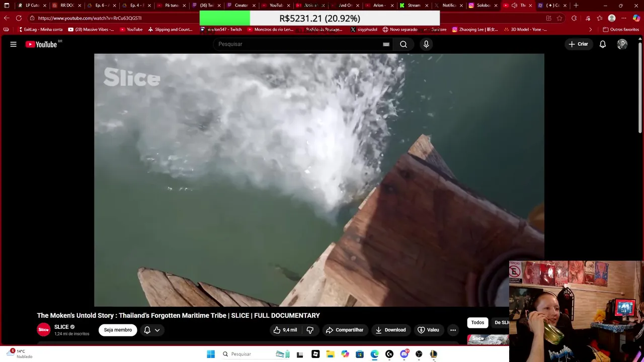Switch to the Solobo tab
The image size is (644, 362).
coord(484,6)
